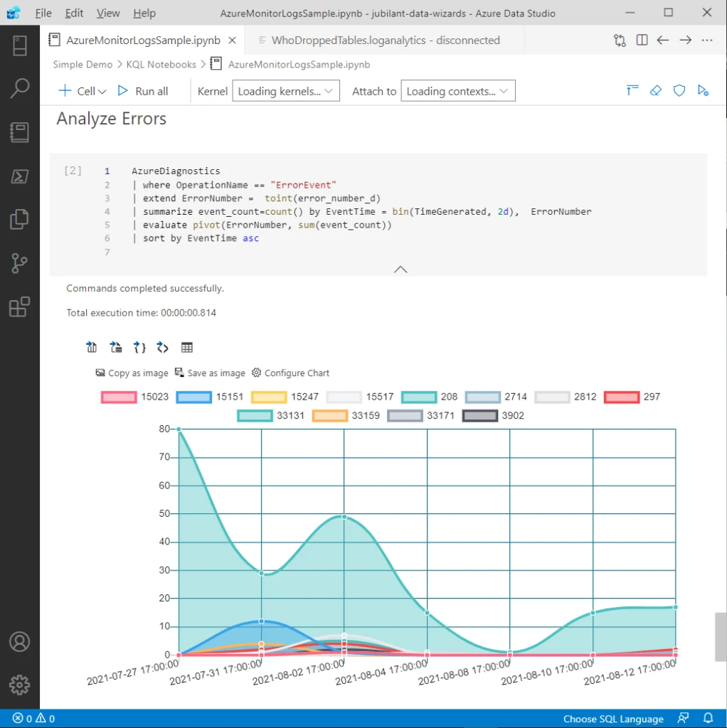Click Run all button
This screenshot has height=728, width=727.
(x=143, y=91)
